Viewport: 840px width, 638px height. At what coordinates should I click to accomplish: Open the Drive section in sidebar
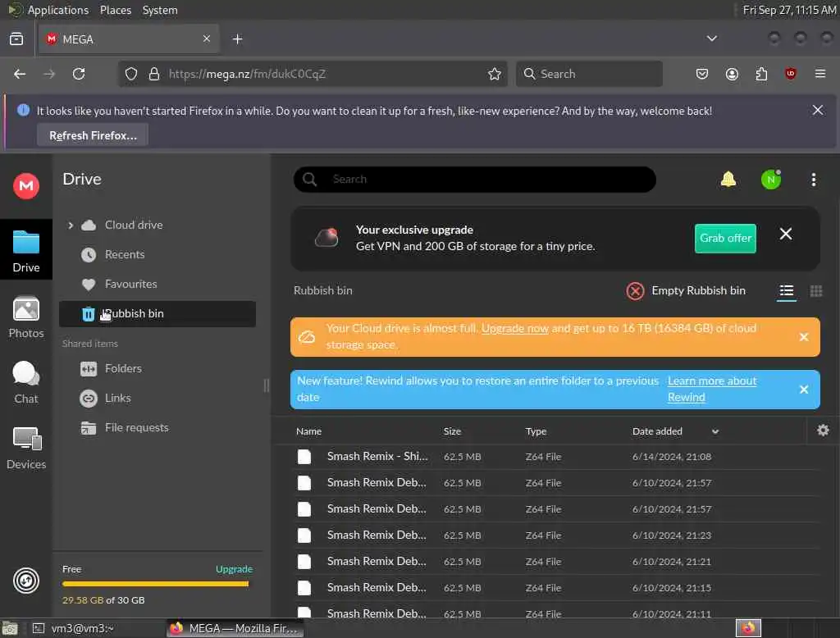[25, 251]
